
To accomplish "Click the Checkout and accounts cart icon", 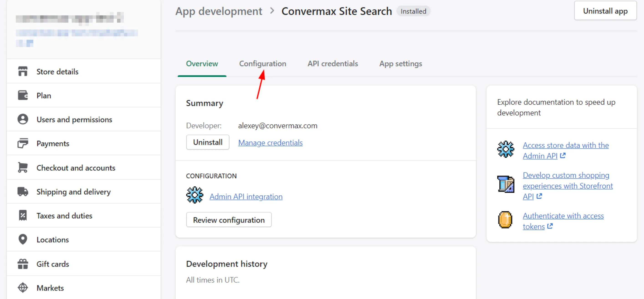I will pyautogui.click(x=23, y=168).
